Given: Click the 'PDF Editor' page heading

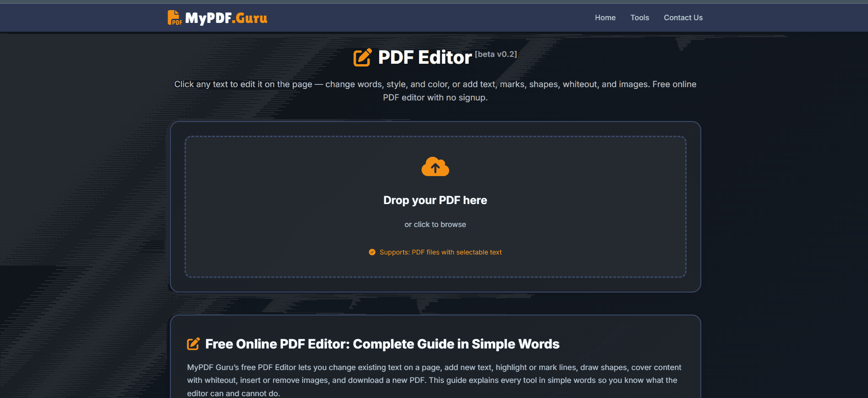Looking at the screenshot, I should coord(425,57).
